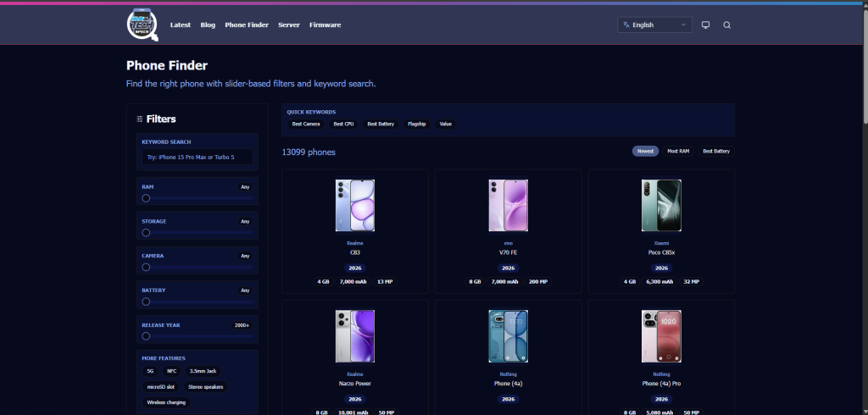868x415 pixels.
Task: Click the 200 MP spec badge
Action: click(x=537, y=282)
